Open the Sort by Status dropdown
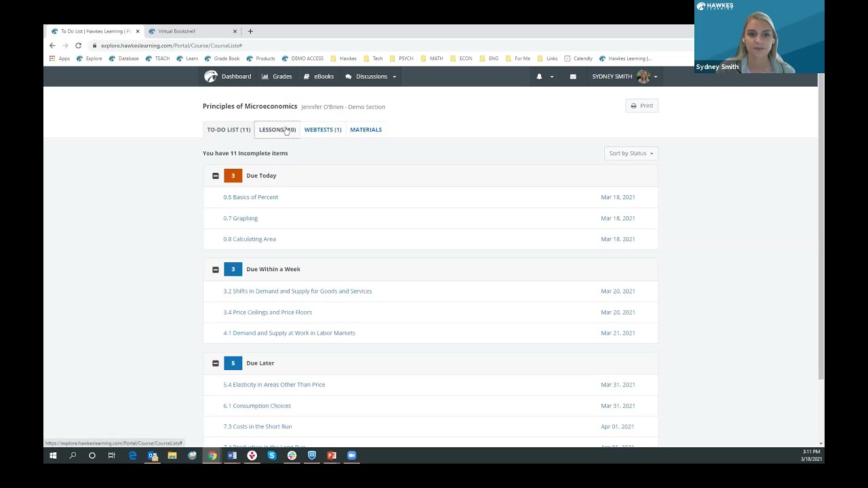Viewport: 868px width, 488px height. pos(631,153)
